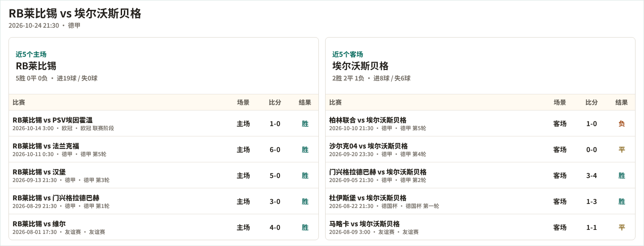Open the "RB莱比锡 vs 维尔" match
The height and width of the screenshot is (246, 644).
39,224
